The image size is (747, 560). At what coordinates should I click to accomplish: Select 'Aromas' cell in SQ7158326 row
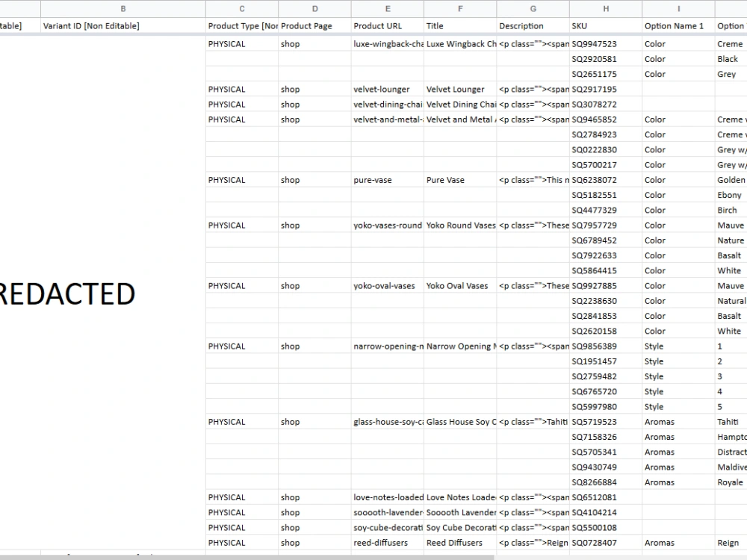[678, 437]
